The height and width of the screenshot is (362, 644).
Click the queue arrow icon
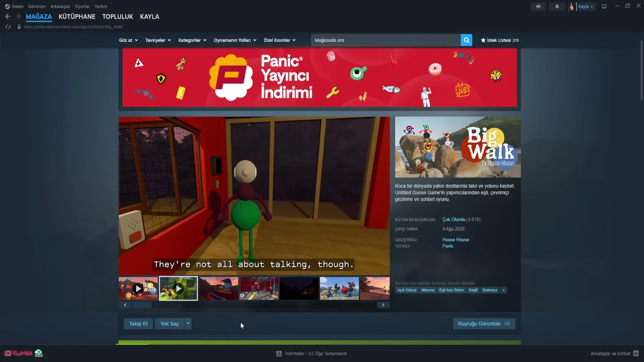(507, 324)
